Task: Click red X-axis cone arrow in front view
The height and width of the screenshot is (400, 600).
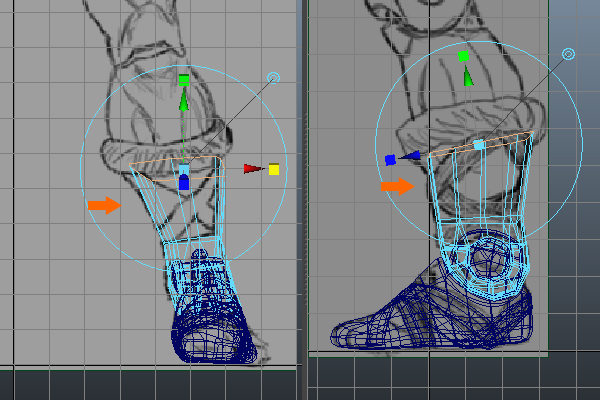Action: point(253,169)
